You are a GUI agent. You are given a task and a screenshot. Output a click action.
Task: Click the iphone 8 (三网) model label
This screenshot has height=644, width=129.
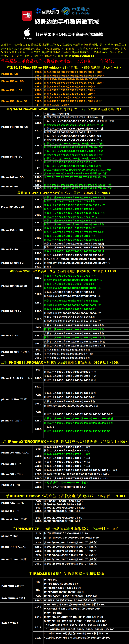point(10,511)
